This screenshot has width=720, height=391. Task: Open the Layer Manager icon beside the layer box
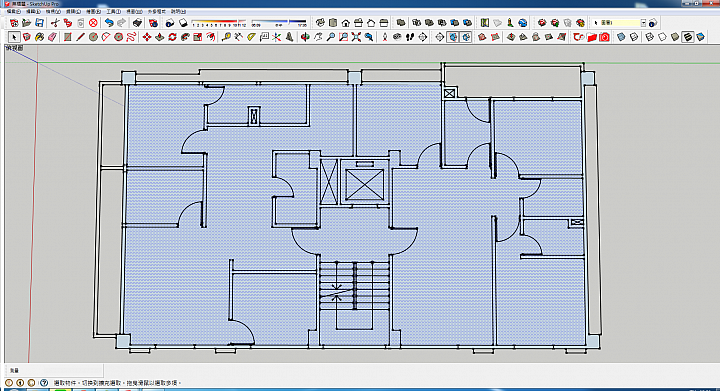click(653, 22)
